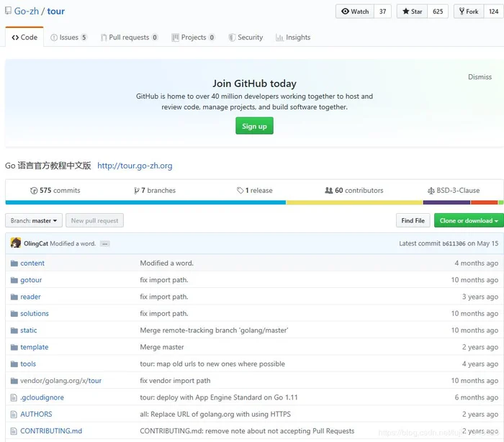
Task: Open the BSD-3-Clause license
Action: (454, 190)
